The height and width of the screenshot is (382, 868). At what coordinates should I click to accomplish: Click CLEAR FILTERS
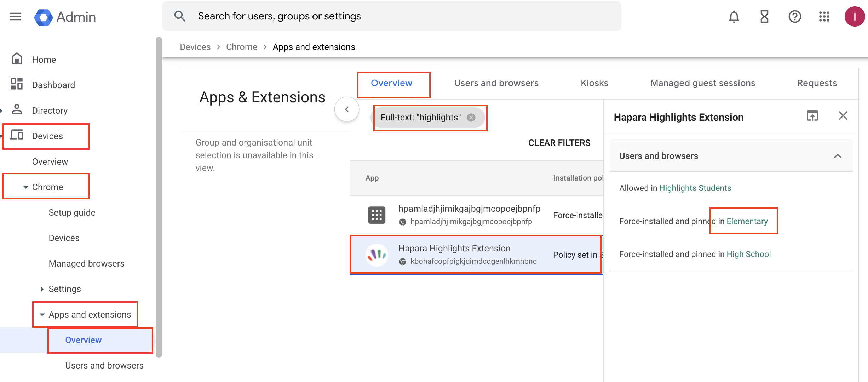click(x=559, y=143)
